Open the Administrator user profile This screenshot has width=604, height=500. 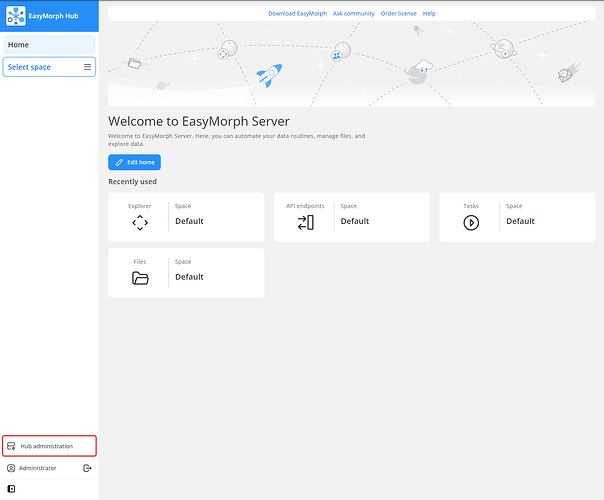pyautogui.click(x=37, y=468)
